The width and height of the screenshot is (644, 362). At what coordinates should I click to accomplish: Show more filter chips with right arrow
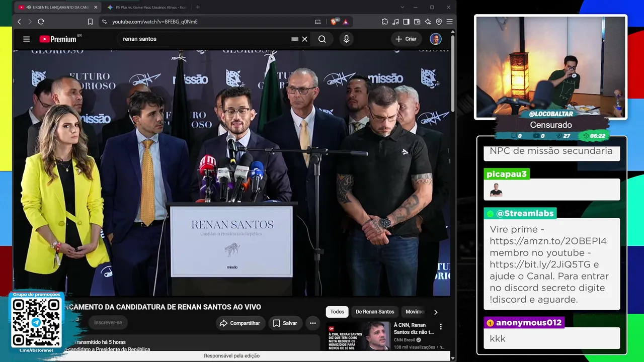[436, 312]
